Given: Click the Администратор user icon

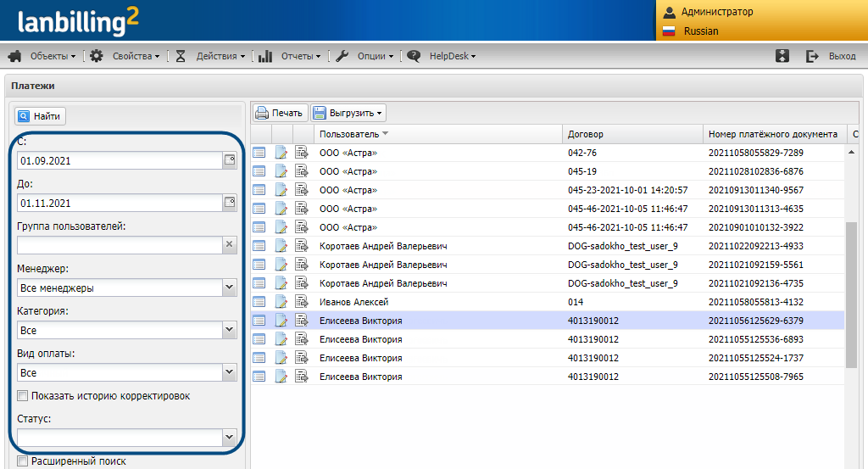Looking at the screenshot, I should (670, 12).
